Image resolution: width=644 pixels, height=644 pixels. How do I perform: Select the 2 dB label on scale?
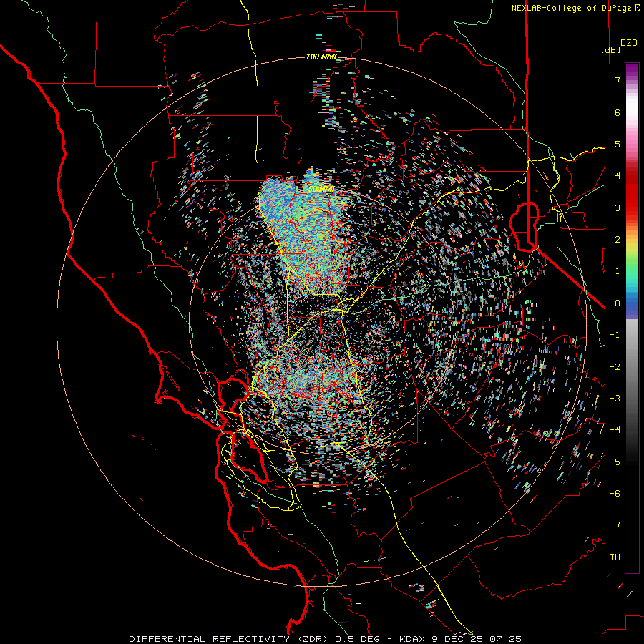point(618,240)
